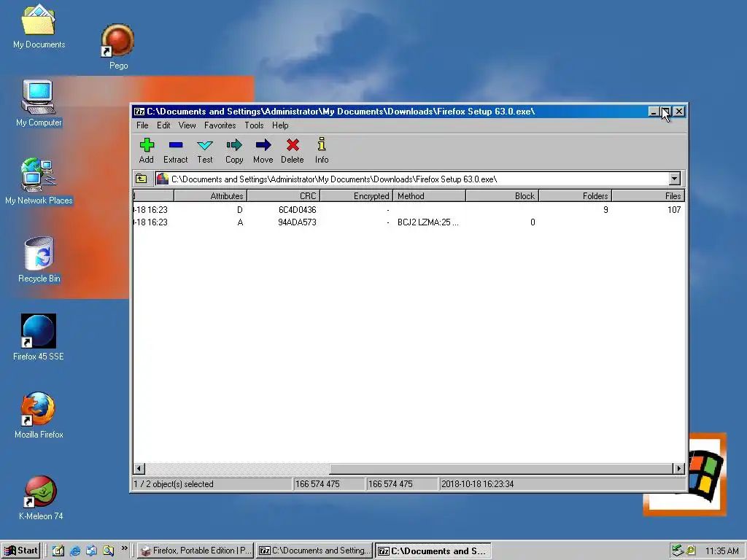Viewport: 747px width, 560px height.
Task: Sort by Folders column header
Action: 575,195
